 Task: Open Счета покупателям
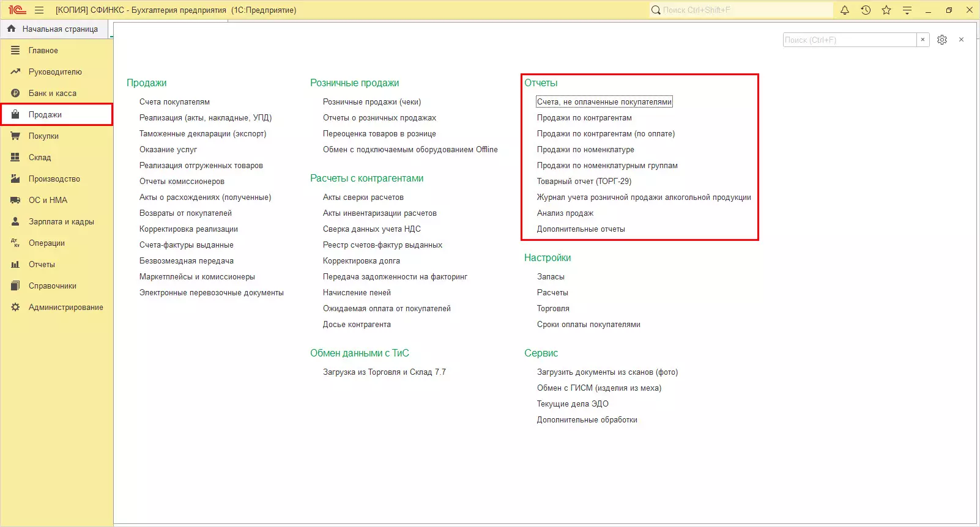[174, 101]
